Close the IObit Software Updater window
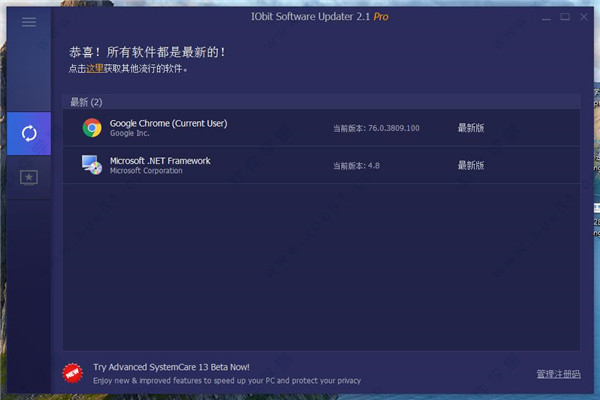Image resolution: width=600 pixels, height=400 pixels. [x=584, y=17]
